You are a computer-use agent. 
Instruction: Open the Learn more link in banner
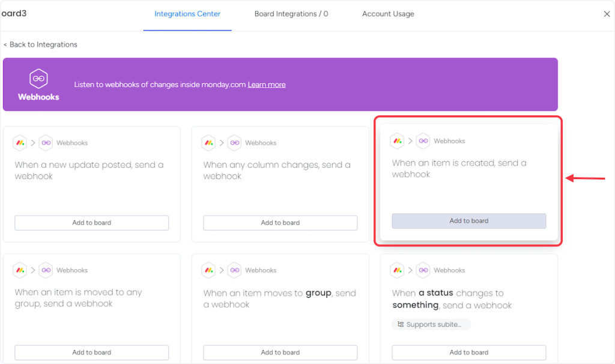click(267, 85)
